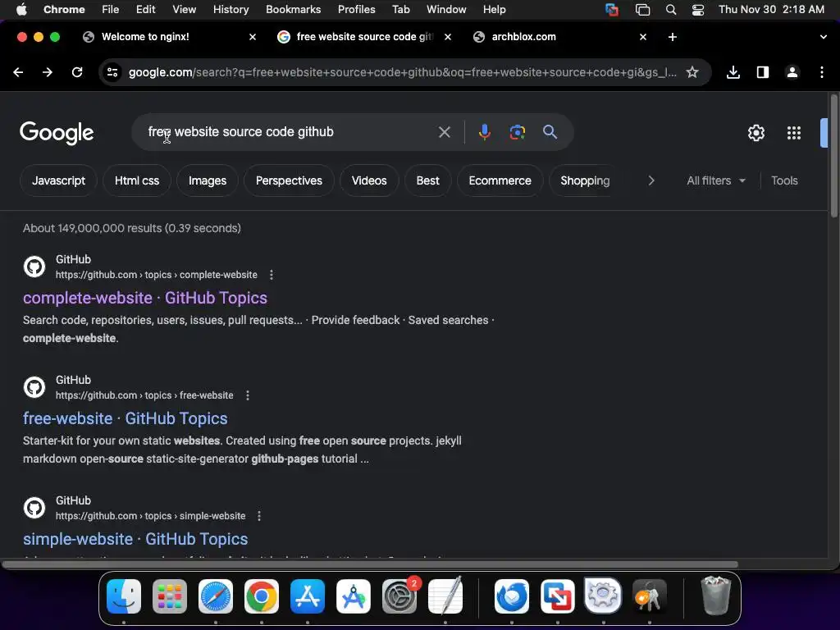Open App Store from the dock
The width and height of the screenshot is (840, 630).
308,596
